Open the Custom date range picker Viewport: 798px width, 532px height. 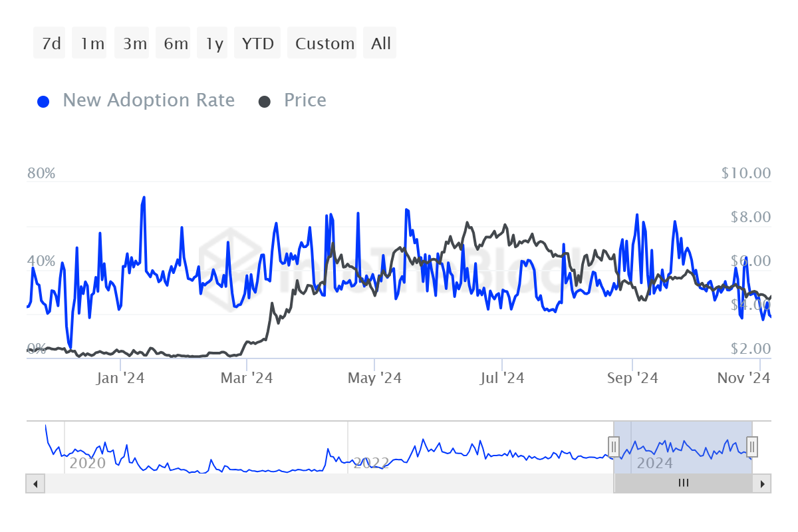click(325, 44)
